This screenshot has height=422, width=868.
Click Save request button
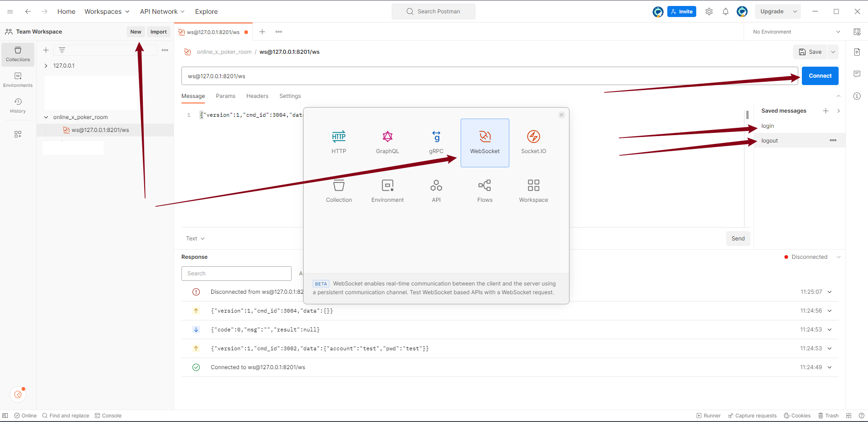[811, 52]
